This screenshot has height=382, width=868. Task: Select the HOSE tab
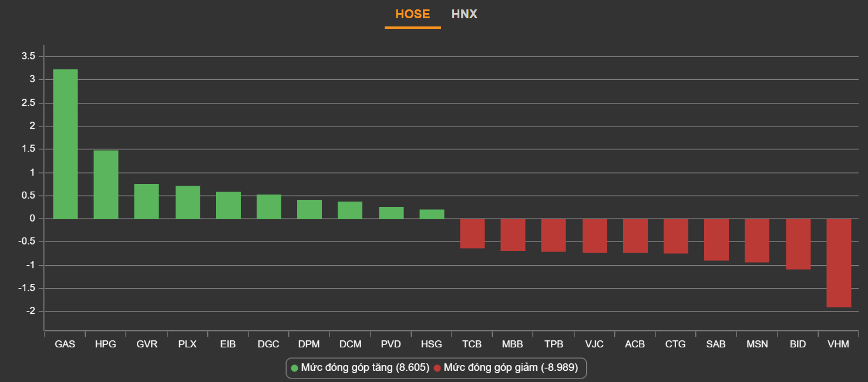tap(412, 14)
